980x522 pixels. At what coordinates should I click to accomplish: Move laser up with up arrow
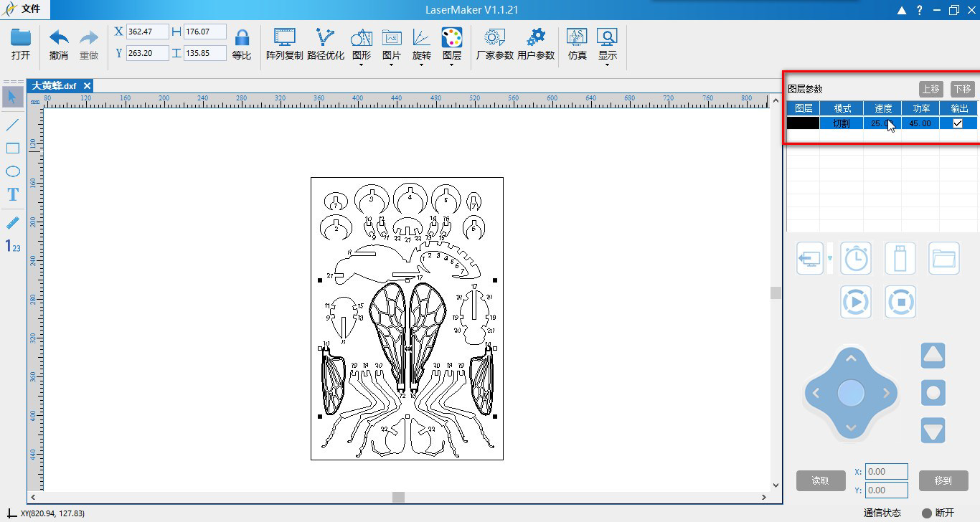pyautogui.click(x=851, y=359)
